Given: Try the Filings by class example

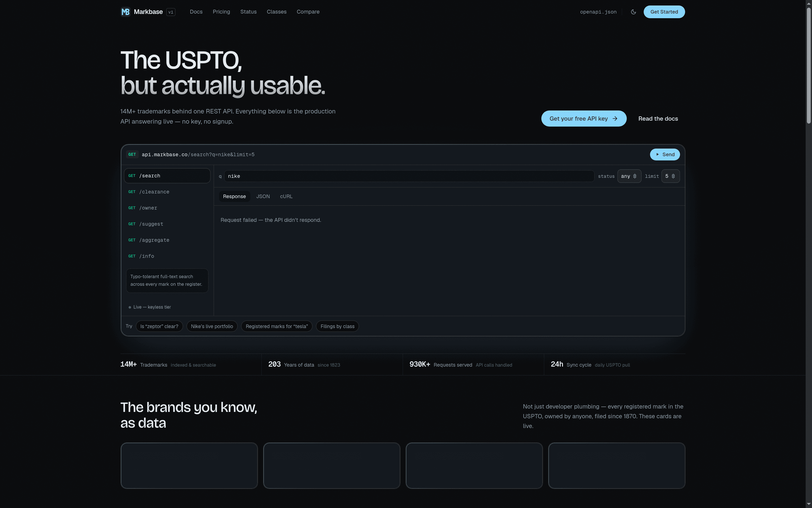Looking at the screenshot, I should [x=337, y=326].
